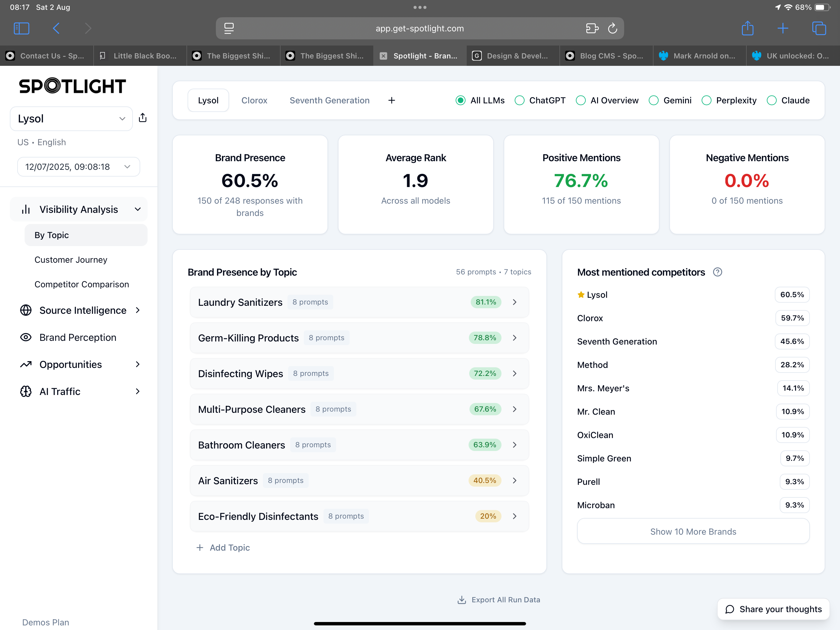Tap the Safari forward arrow
This screenshot has height=630, width=840.
[88, 28]
